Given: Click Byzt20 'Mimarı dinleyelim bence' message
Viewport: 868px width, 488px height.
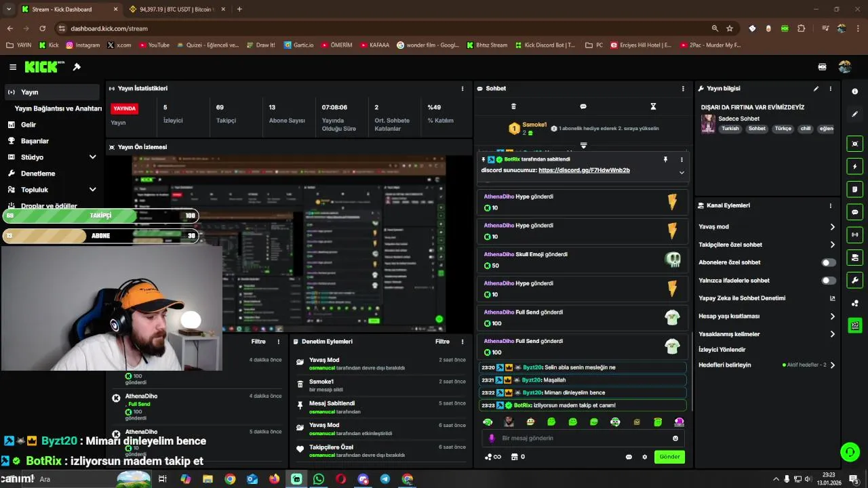Looking at the screenshot, I should [583, 392].
